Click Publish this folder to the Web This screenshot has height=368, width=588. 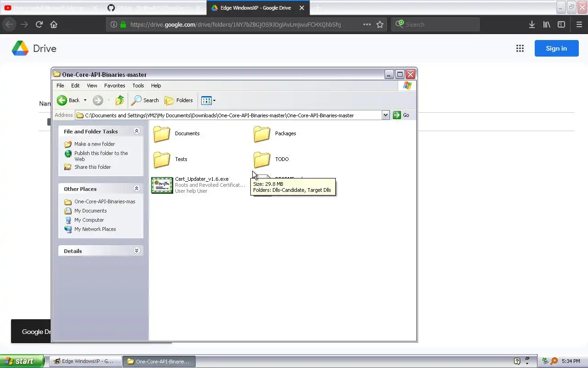coord(101,156)
